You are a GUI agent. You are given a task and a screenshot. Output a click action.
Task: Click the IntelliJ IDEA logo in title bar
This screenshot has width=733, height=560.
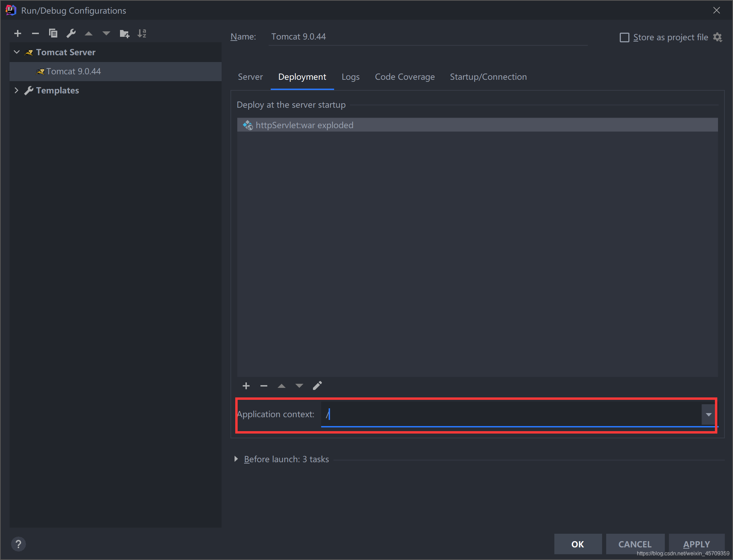(x=11, y=10)
